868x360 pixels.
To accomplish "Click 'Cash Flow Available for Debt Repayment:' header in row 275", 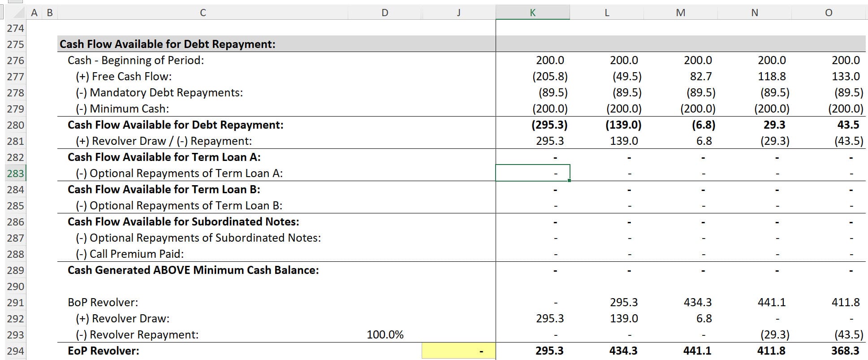I will [x=168, y=44].
